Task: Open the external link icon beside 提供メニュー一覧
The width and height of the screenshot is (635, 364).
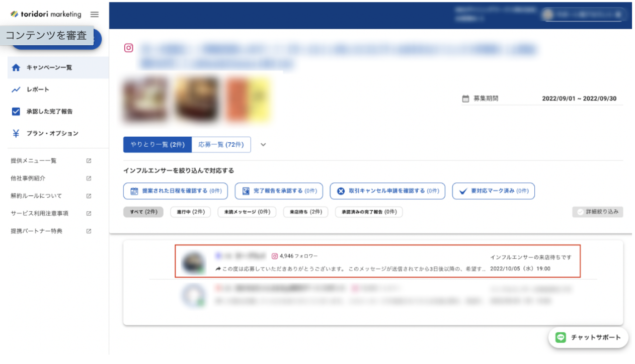Action: click(x=88, y=160)
